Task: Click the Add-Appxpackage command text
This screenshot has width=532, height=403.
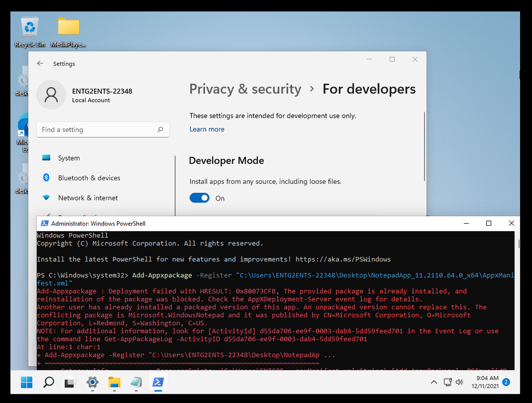Action: tap(162, 275)
